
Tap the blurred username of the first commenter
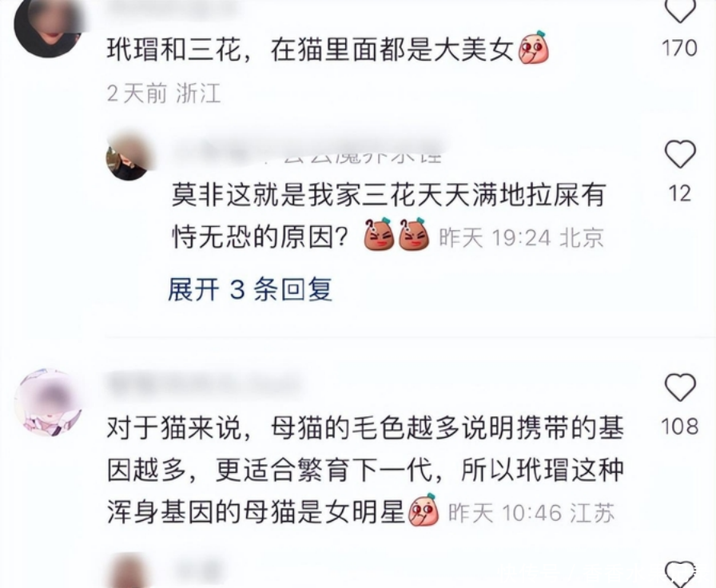tap(173, 6)
